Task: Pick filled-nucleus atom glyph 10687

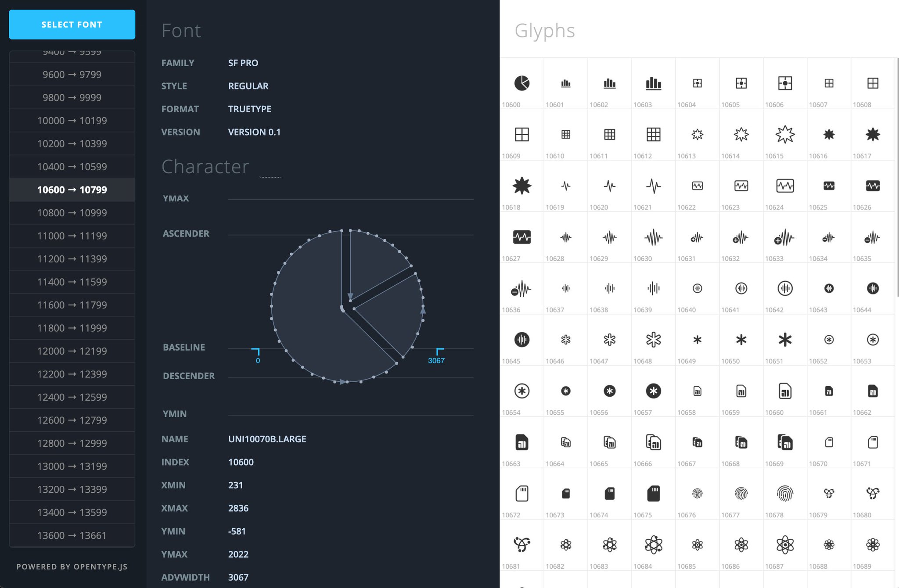Action: tap(785, 545)
